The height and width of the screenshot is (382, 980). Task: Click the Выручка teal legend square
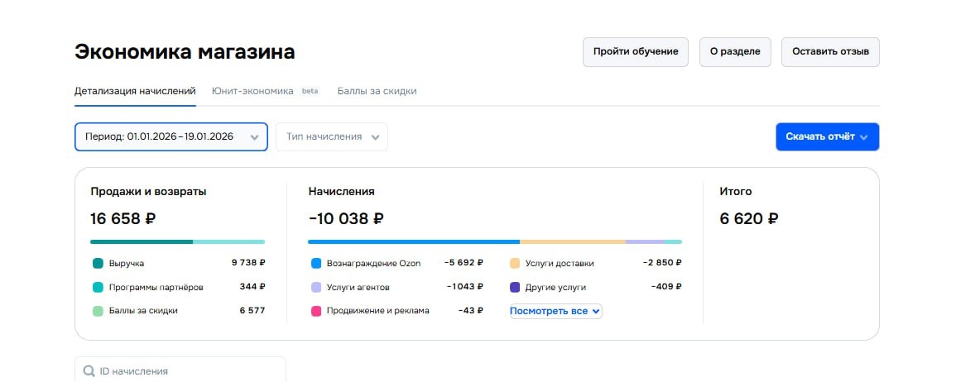point(98,263)
